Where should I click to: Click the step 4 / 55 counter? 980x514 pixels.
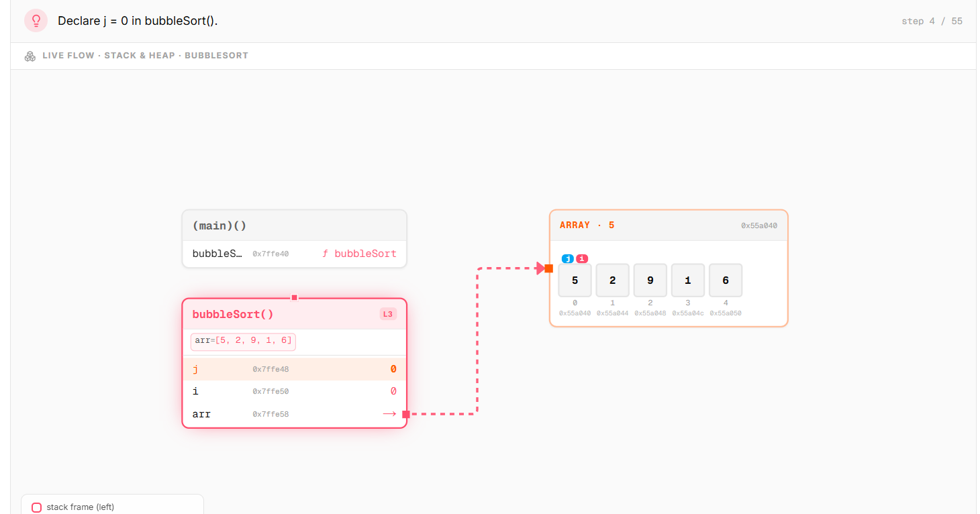[x=932, y=21]
